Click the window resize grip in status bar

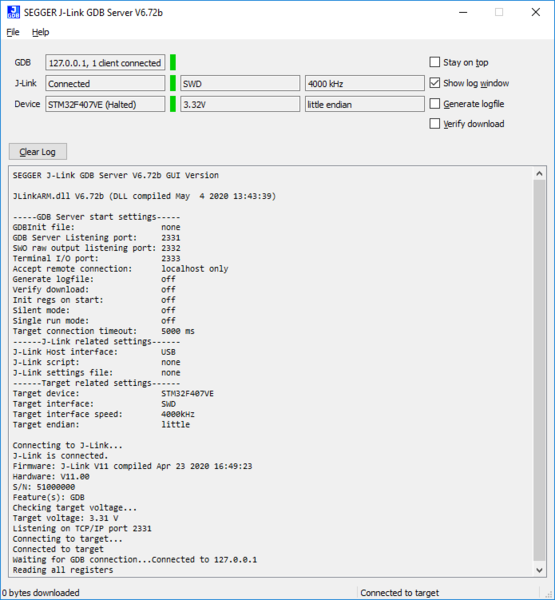[548, 593]
